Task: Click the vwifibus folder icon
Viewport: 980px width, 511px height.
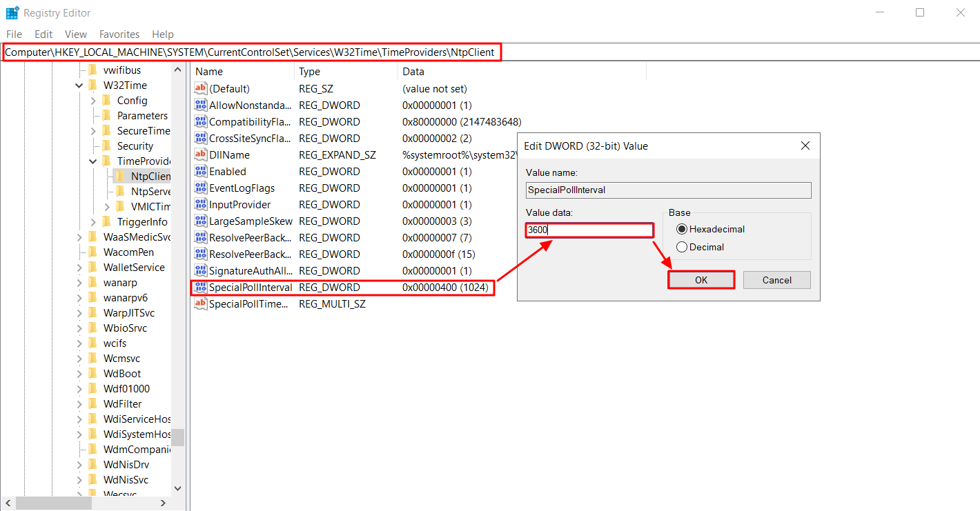Action: (x=92, y=70)
